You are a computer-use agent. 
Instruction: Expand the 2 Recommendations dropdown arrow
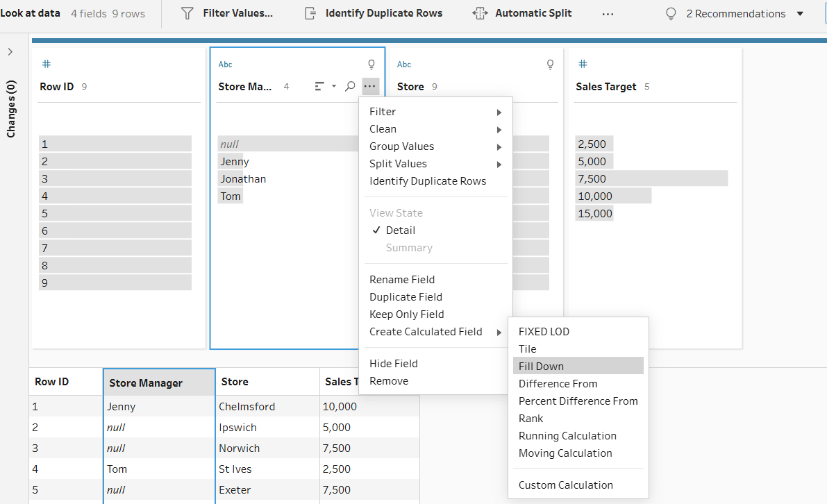[x=800, y=14]
